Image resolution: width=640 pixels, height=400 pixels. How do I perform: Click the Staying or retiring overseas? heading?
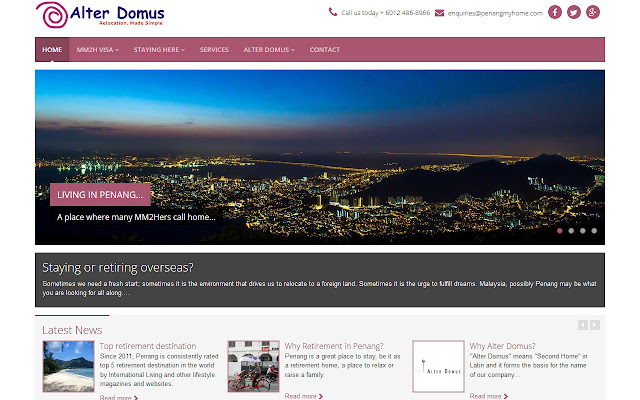118,267
